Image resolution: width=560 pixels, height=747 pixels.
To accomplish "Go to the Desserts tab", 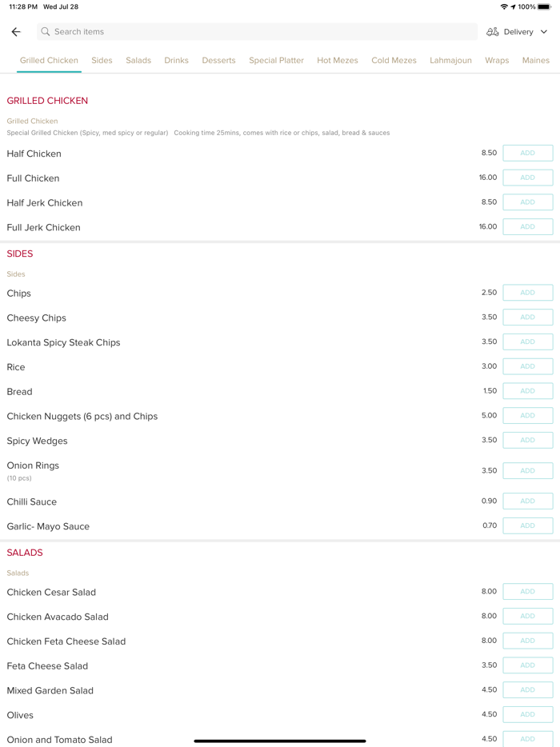I will coord(218,60).
